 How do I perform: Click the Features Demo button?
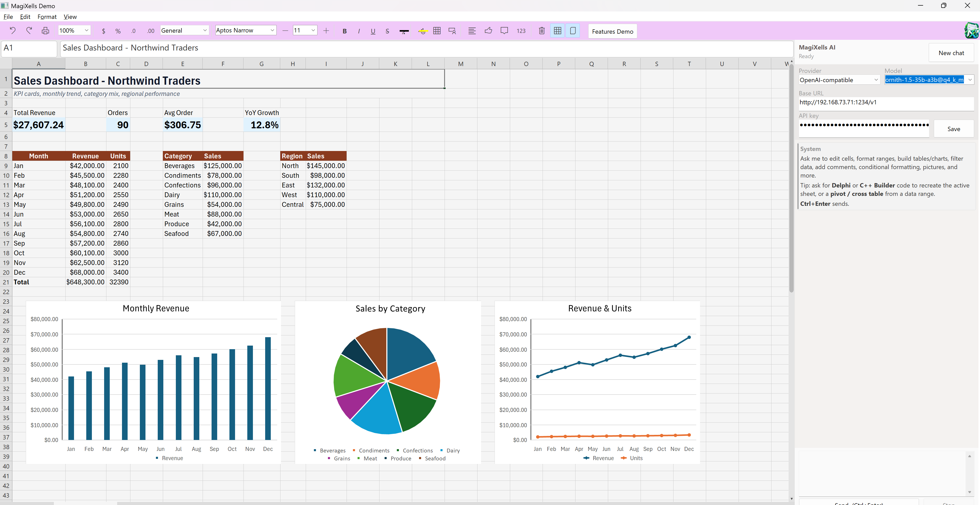[612, 31]
